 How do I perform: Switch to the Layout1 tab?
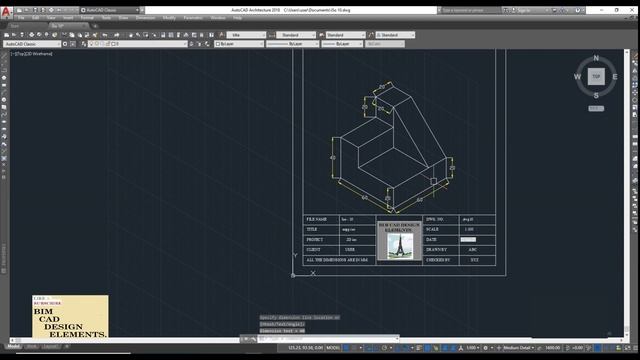tap(51, 347)
